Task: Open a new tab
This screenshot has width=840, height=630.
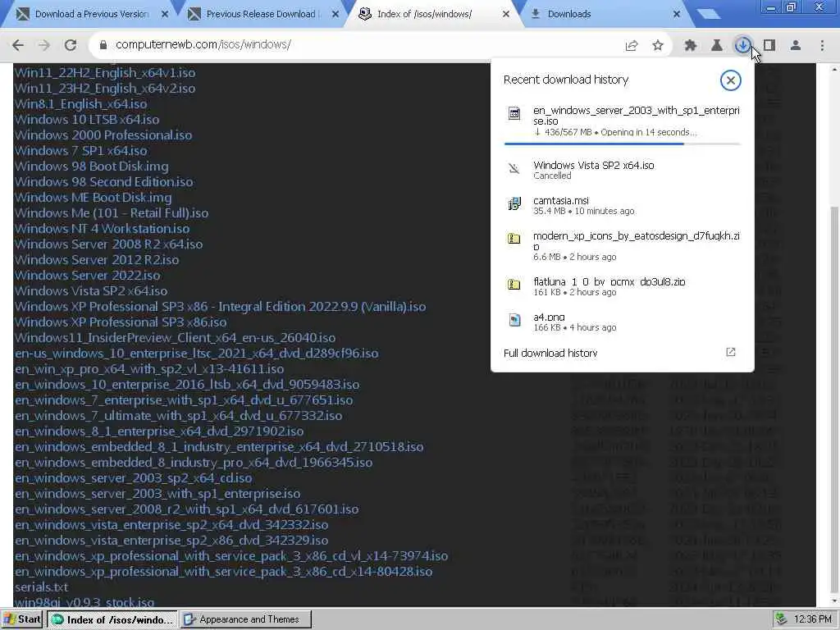Action: click(x=709, y=14)
